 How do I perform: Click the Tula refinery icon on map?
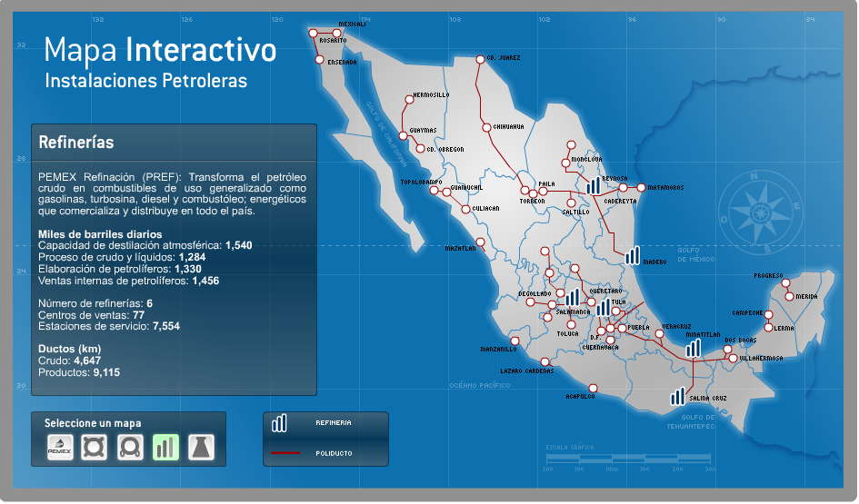point(604,308)
